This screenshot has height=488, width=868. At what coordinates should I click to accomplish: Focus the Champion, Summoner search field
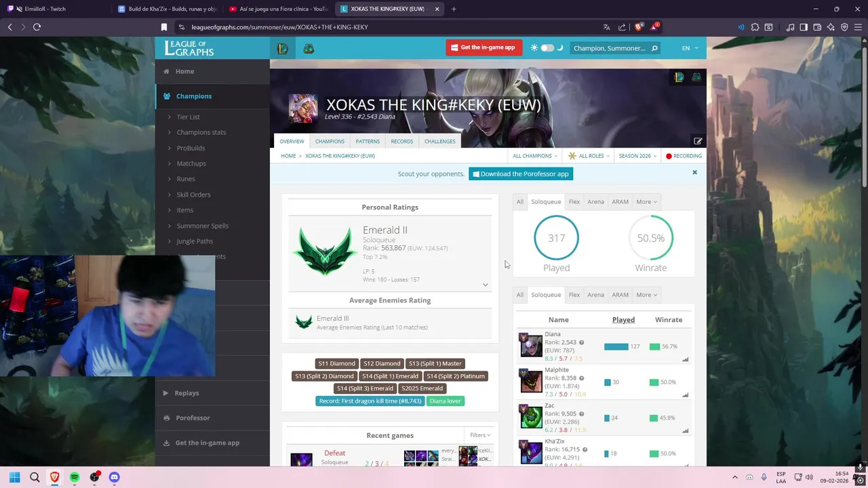pos(610,48)
